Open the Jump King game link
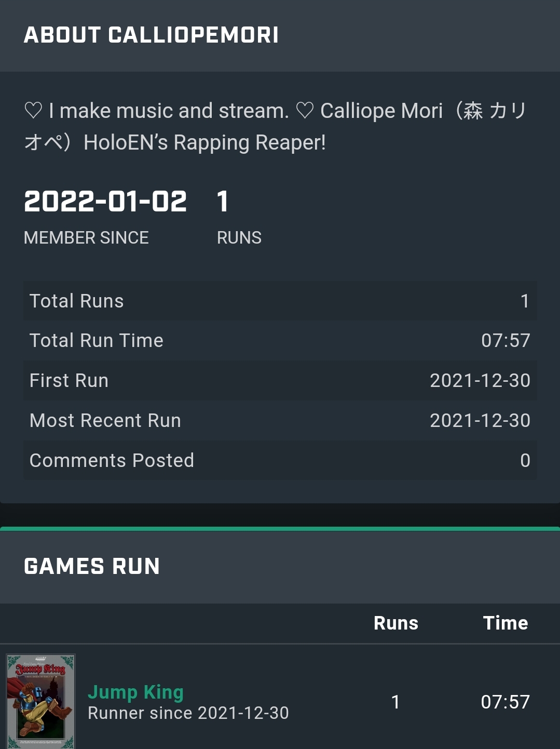 pyautogui.click(x=135, y=692)
